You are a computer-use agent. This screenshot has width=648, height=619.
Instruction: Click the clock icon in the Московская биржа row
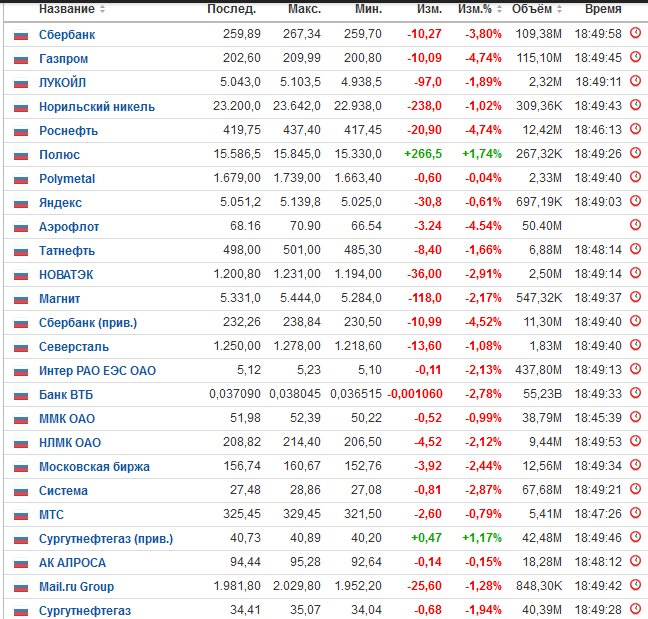tap(636, 464)
